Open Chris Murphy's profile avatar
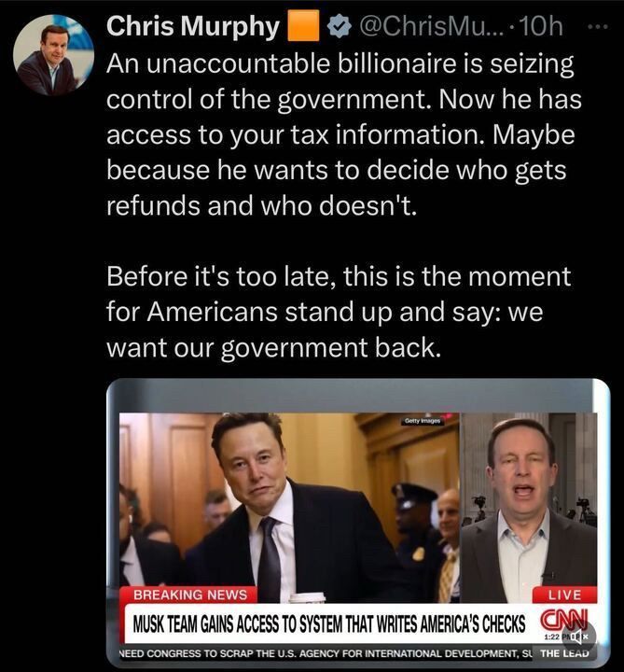 click(x=53, y=54)
